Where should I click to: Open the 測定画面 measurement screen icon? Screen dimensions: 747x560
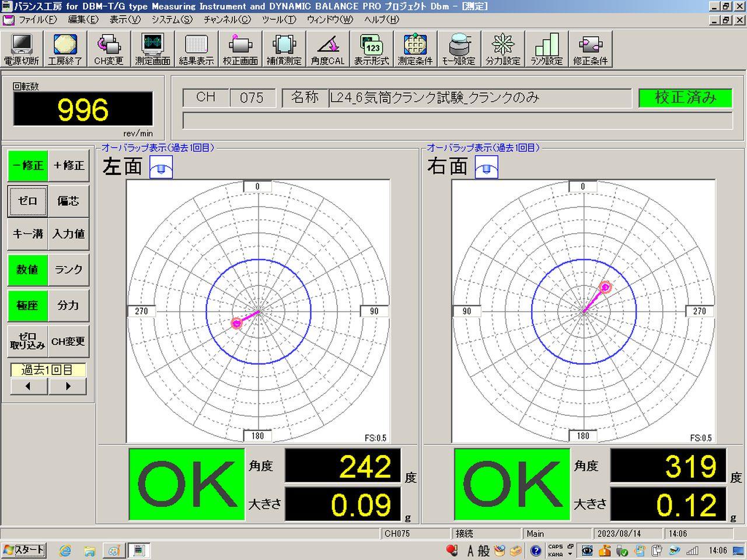152,49
